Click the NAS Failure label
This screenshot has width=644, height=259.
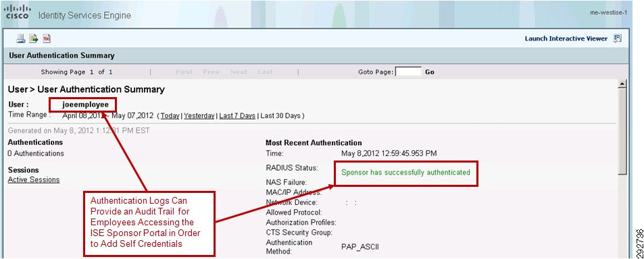[x=287, y=182]
